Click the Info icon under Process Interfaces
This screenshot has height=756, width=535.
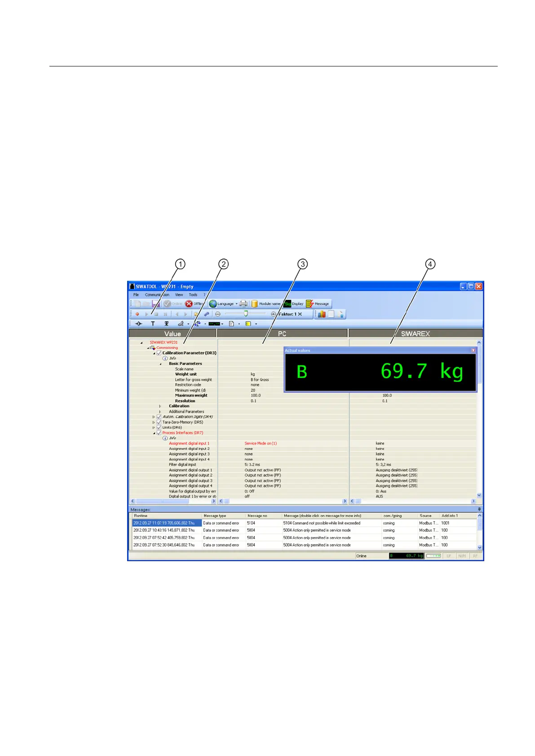point(165,438)
